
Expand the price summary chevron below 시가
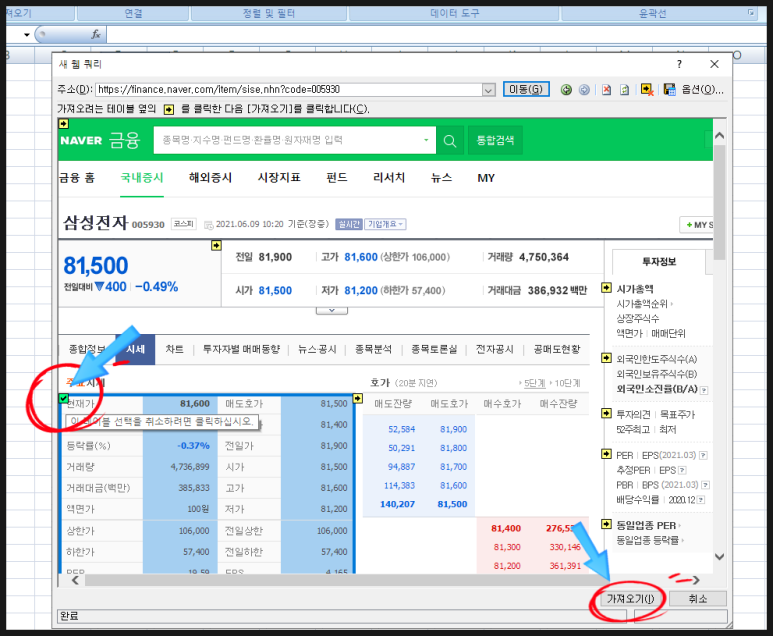pos(332,311)
